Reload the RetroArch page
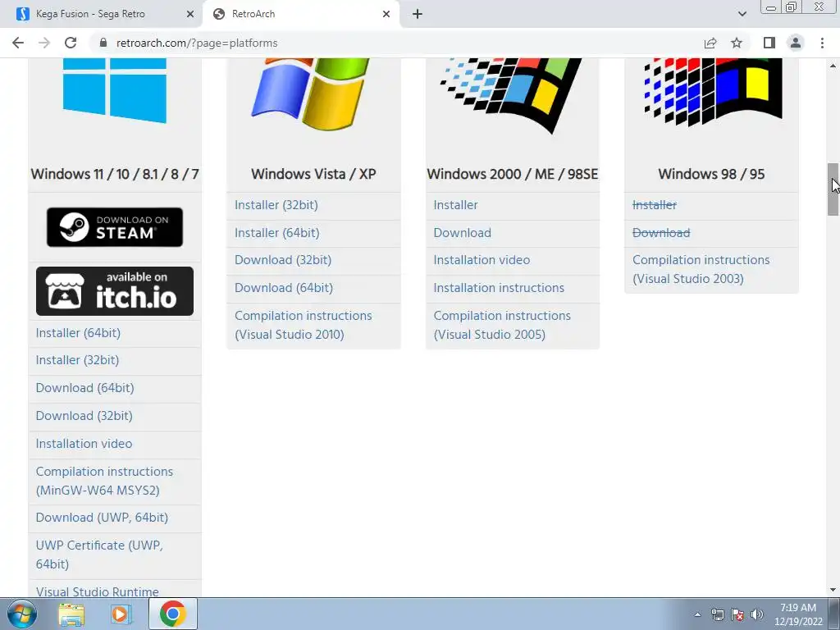The width and height of the screenshot is (840, 630). coord(71,43)
